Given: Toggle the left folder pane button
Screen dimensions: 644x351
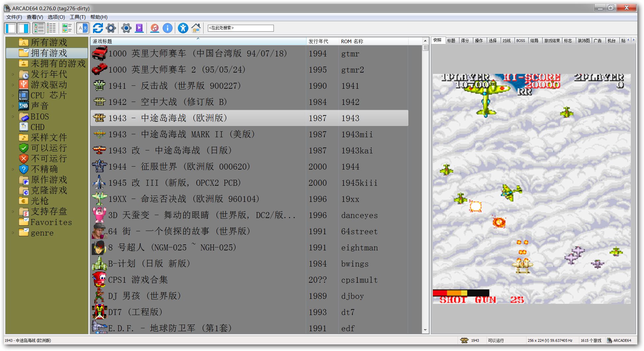Looking at the screenshot, I should click(11, 28).
